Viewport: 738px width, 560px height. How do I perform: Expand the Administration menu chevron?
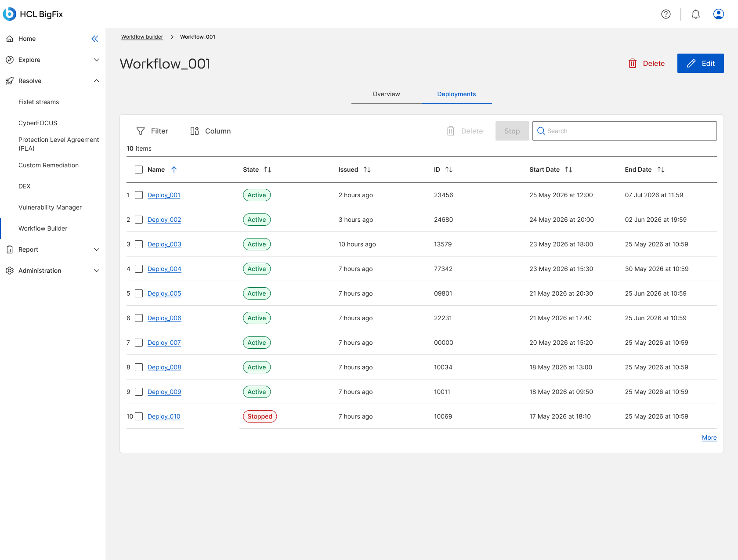tap(97, 271)
